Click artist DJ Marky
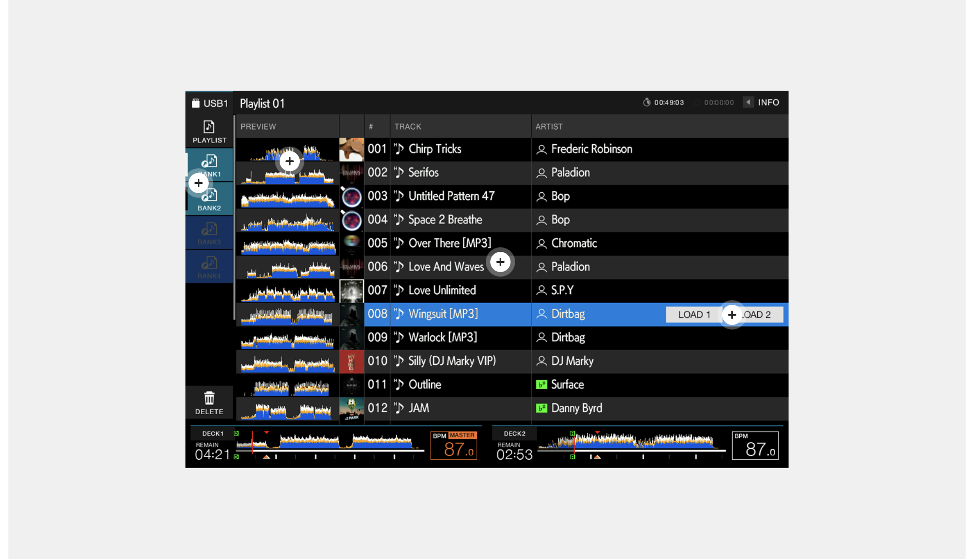Screen dimensions: 974x560 (x=572, y=361)
